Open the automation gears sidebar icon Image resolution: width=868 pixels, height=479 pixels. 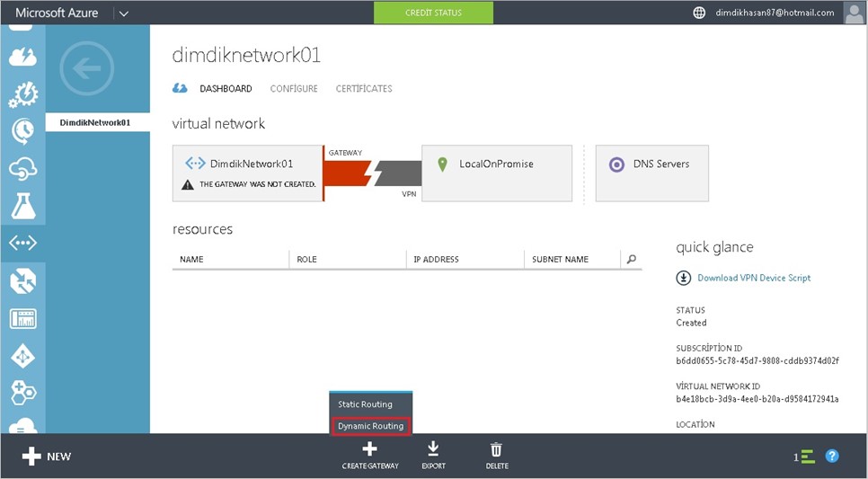coord(22,94)
